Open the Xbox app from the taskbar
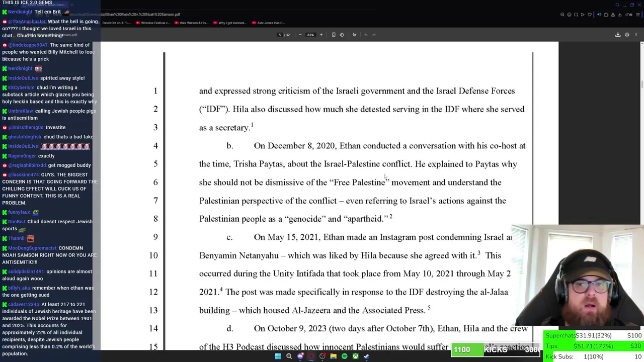Image resolution: width=644 pixels, height=362 pixels. [x=355, y=356]
